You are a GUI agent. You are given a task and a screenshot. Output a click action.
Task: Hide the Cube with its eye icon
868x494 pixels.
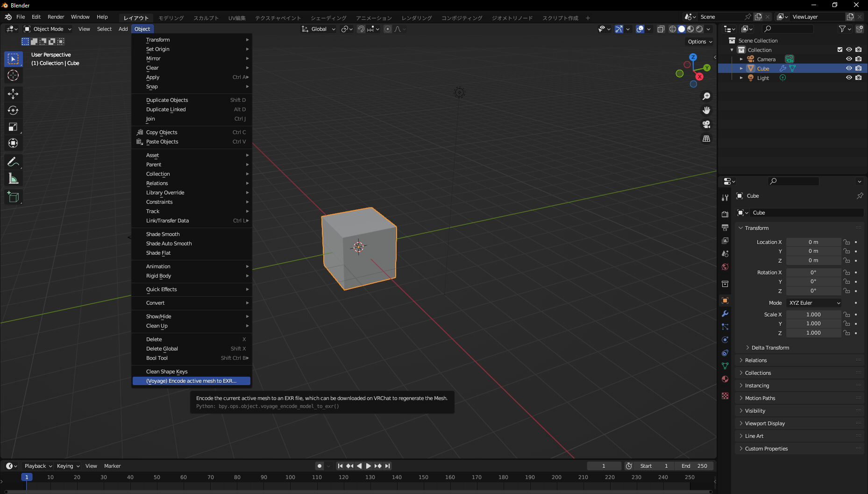(849, 68)
